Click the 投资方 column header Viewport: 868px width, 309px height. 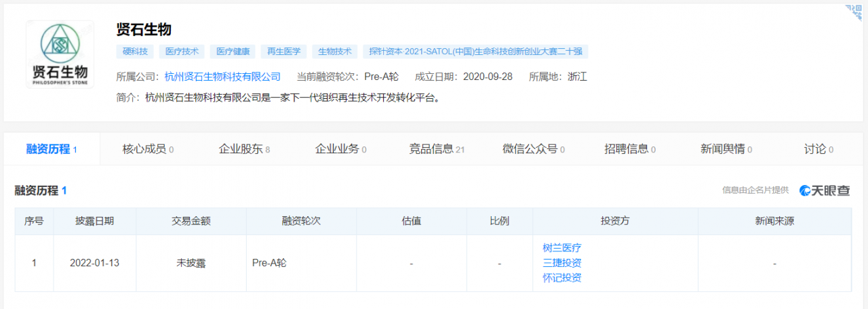tap(615, 221)
